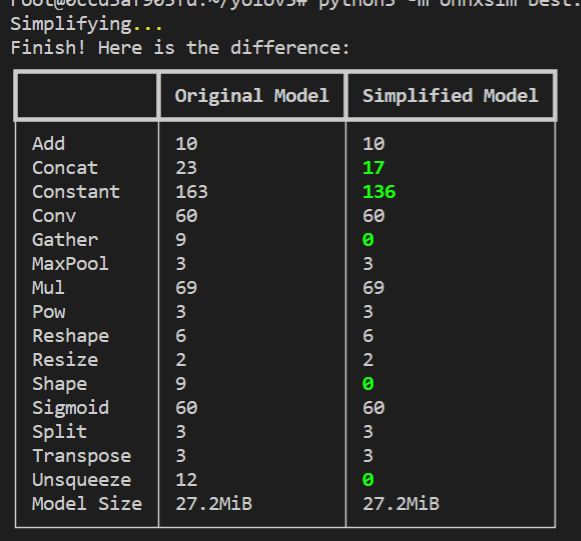
Task: Select the MaxPool row label
Action: [x=70, y=264]
